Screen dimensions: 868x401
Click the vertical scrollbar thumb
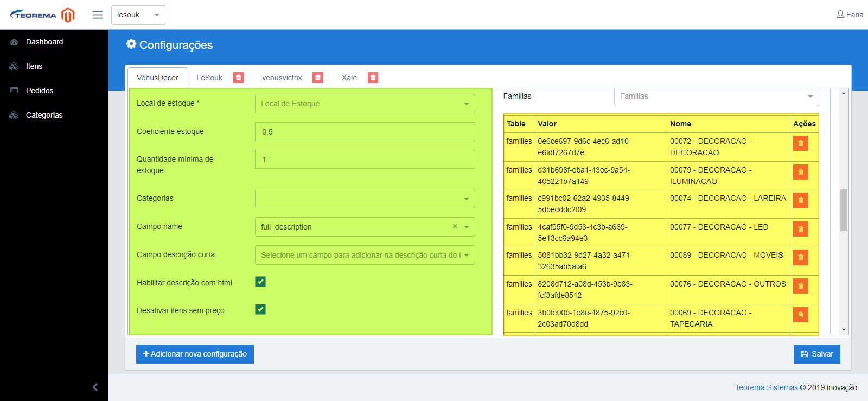pyautogui.click(x=844, y=211)
